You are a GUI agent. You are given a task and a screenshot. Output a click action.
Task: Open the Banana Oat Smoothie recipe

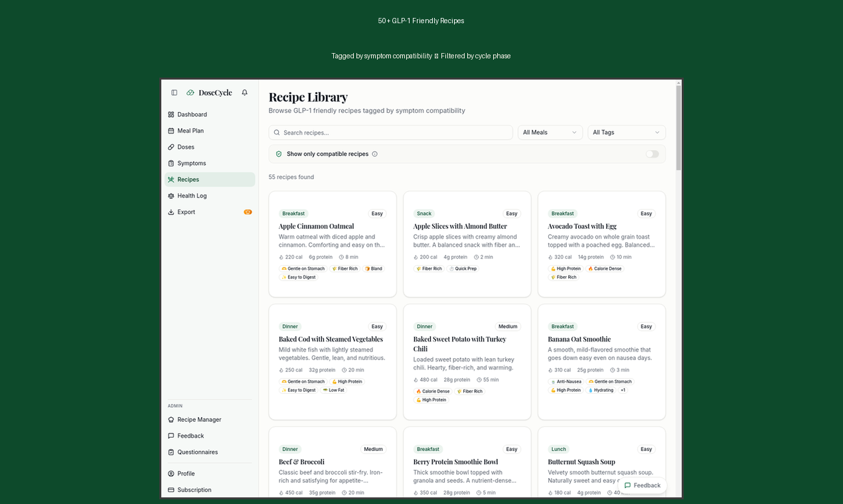click(601, 362)
